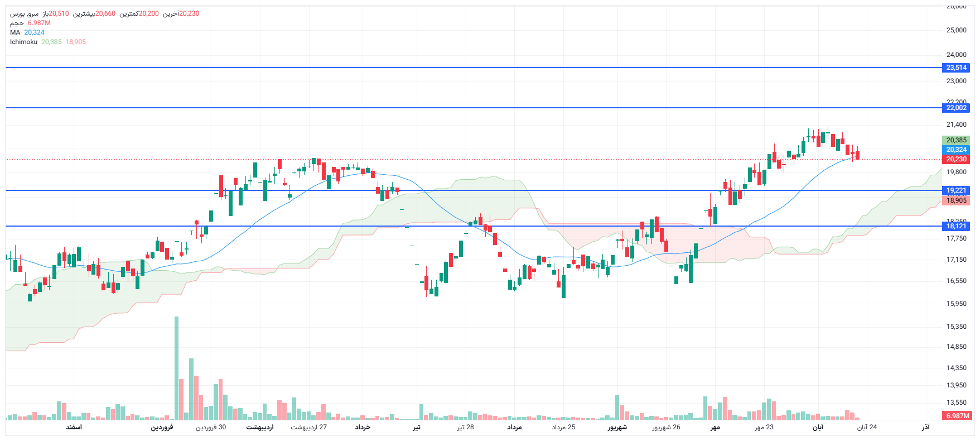Click the MA indicator legend label
The height and width of the screenshot is (441, 980).
[15, 32]
